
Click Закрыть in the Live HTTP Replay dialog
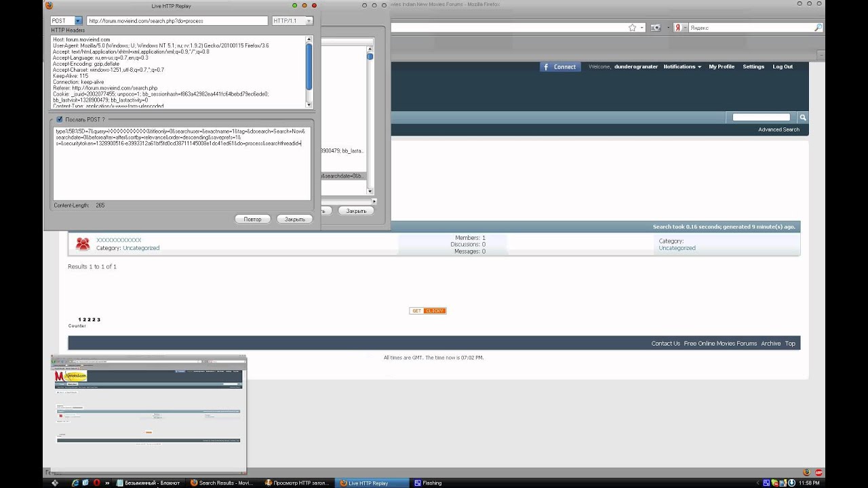[295, 219]
